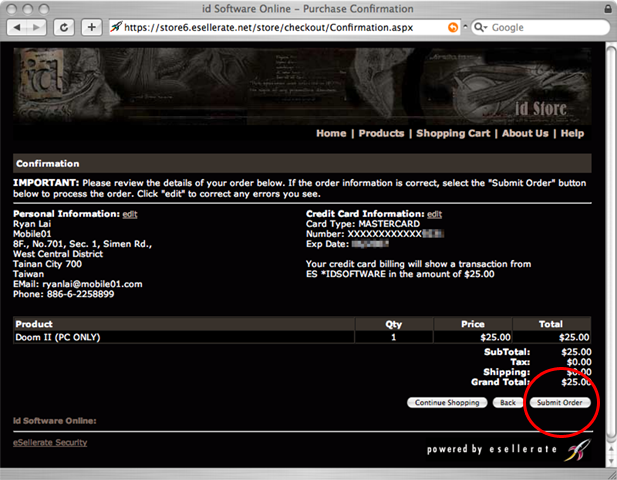Open the Shopping Cart navigation link
The width and height of the screenshot is (617, 480).
pyautogui.click(x=453, y=133)
